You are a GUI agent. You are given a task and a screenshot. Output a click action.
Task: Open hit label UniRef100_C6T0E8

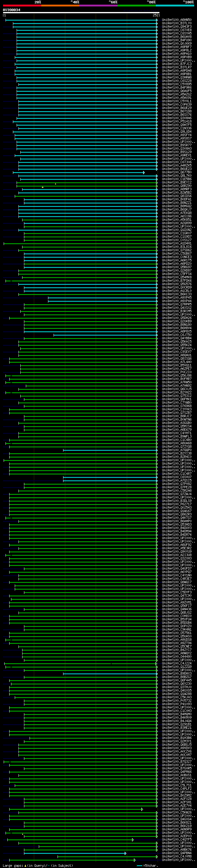[177, 30]
